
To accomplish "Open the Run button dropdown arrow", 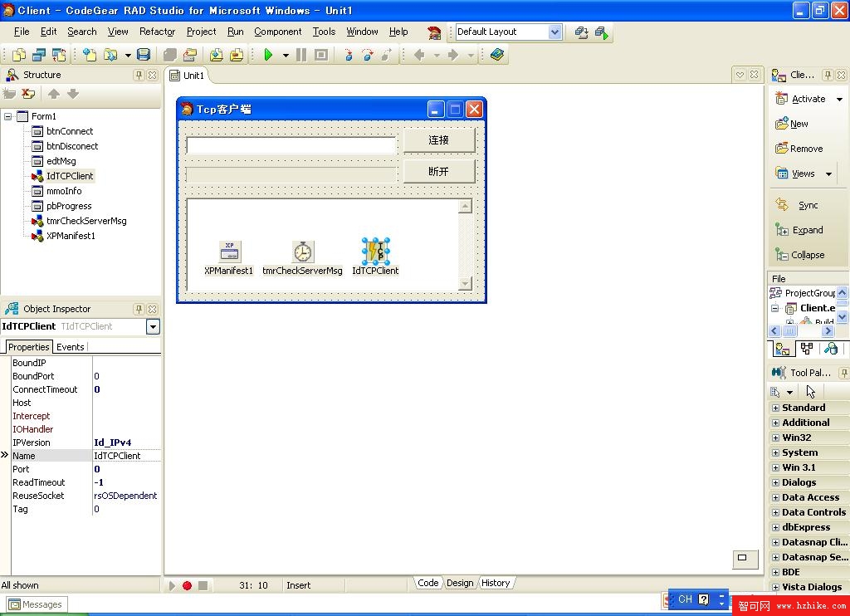I will (x=286, y=56).
